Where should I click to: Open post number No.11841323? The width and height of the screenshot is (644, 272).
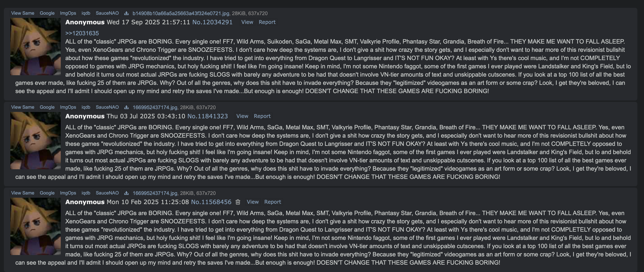click(208, 116)
